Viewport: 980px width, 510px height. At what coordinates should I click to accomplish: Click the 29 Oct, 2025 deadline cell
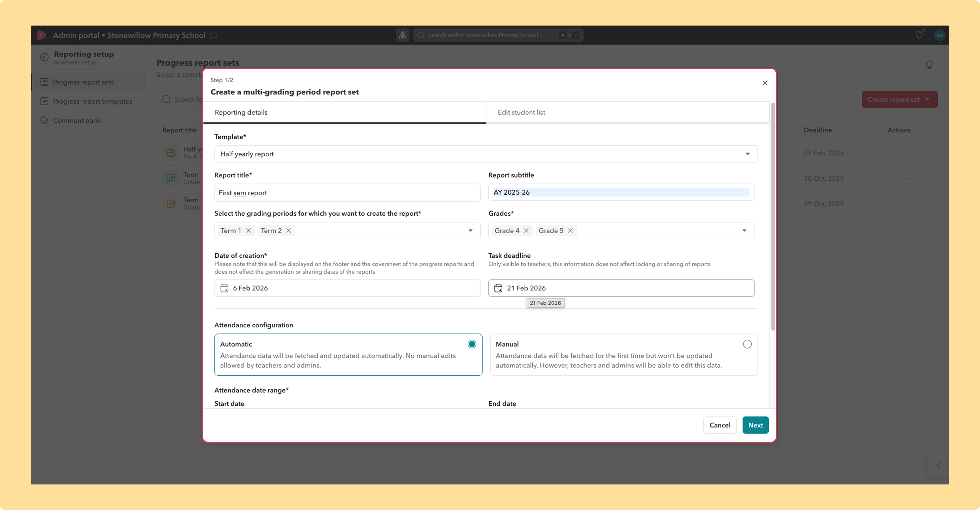824,204
